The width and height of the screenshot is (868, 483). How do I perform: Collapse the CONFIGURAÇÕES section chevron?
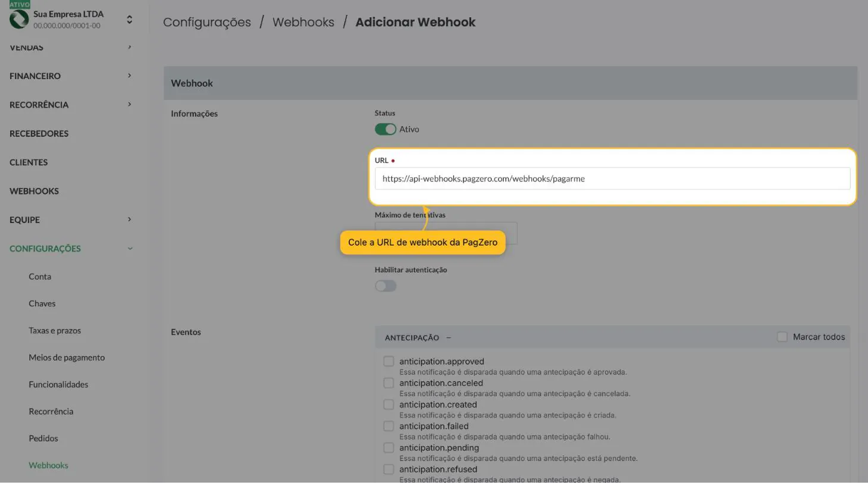[130, 249]
